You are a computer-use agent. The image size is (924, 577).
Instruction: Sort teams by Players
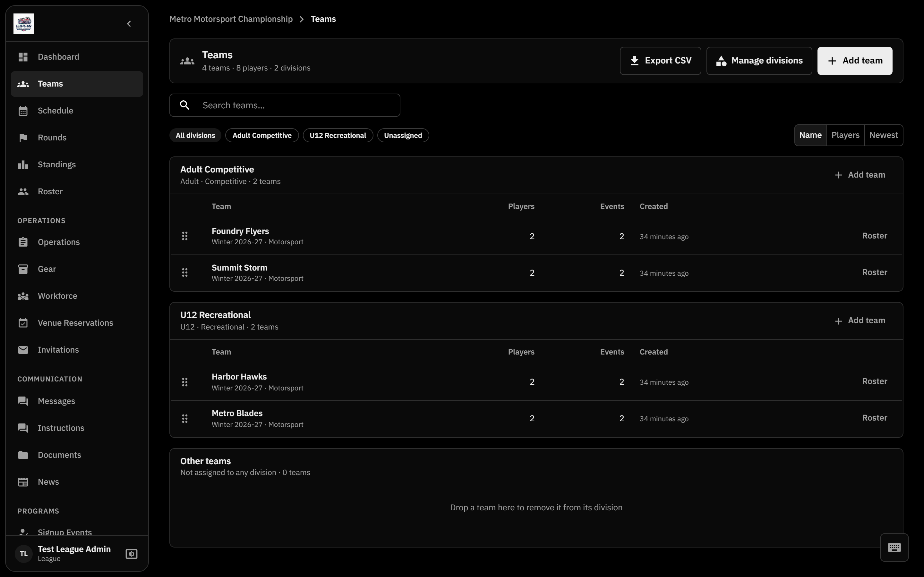click(845, 135)
